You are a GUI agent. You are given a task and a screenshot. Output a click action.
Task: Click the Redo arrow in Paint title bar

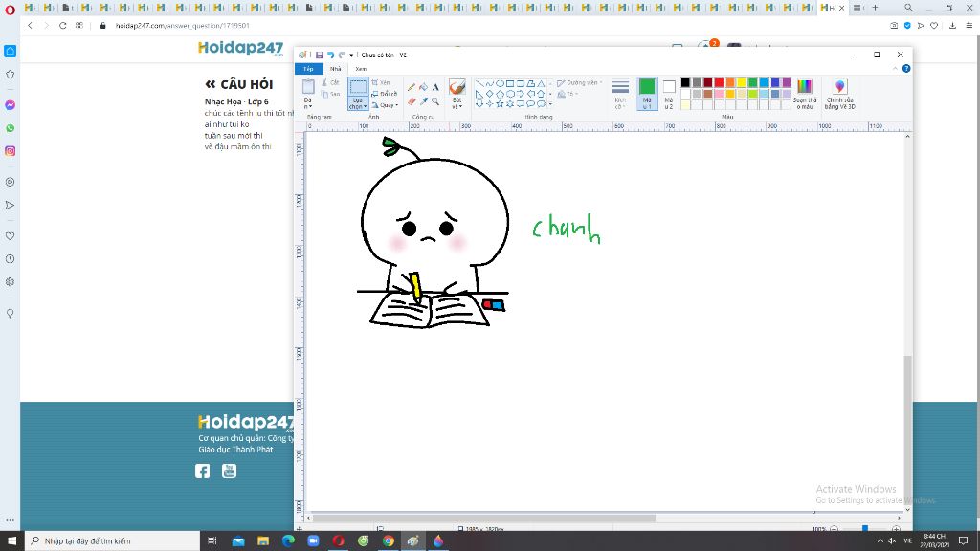pyautogui.click(x=342, y=55)
